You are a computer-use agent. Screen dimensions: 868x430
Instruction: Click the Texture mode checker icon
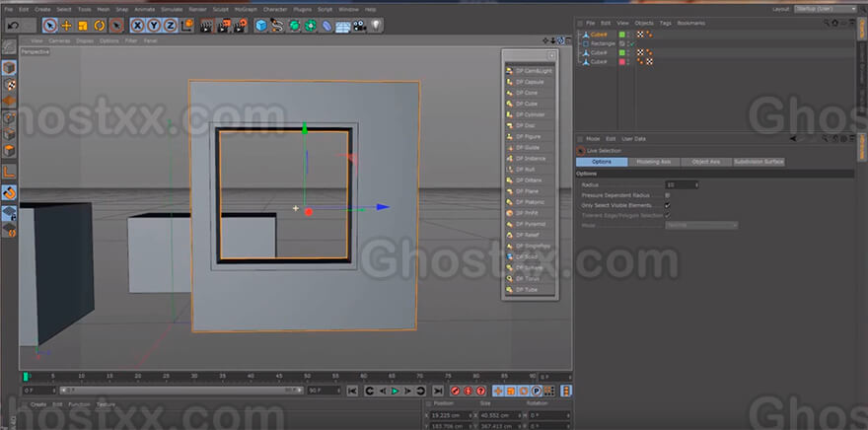(x=10, y=84)
